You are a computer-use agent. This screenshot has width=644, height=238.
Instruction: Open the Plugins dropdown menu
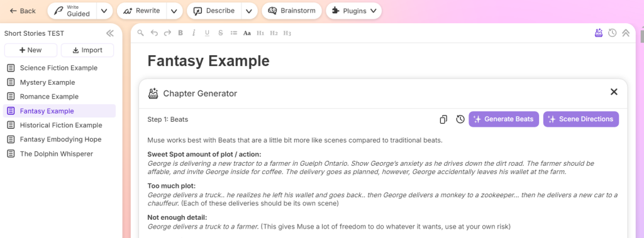pyautogui.click(x=353, y=11)
